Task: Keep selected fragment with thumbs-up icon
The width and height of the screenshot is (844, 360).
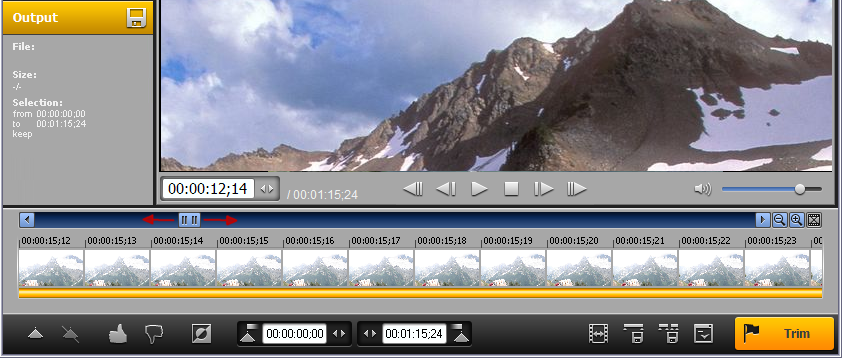Action: pos(118,334)
